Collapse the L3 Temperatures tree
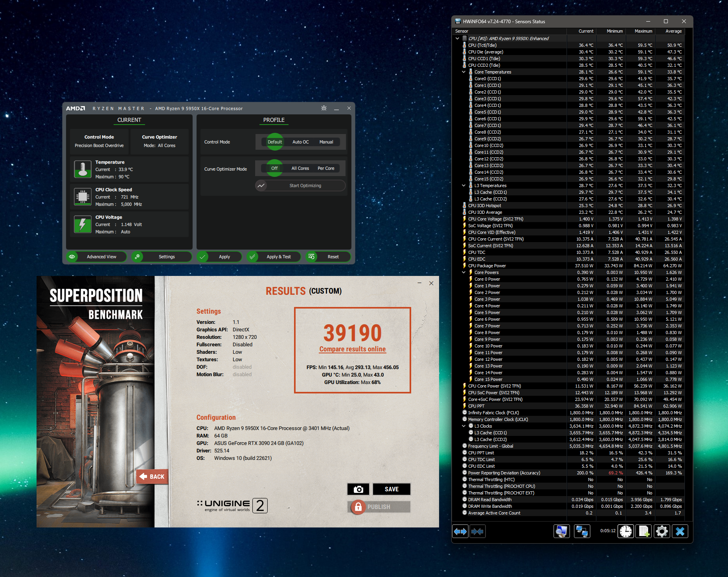 tap(463, 186)
